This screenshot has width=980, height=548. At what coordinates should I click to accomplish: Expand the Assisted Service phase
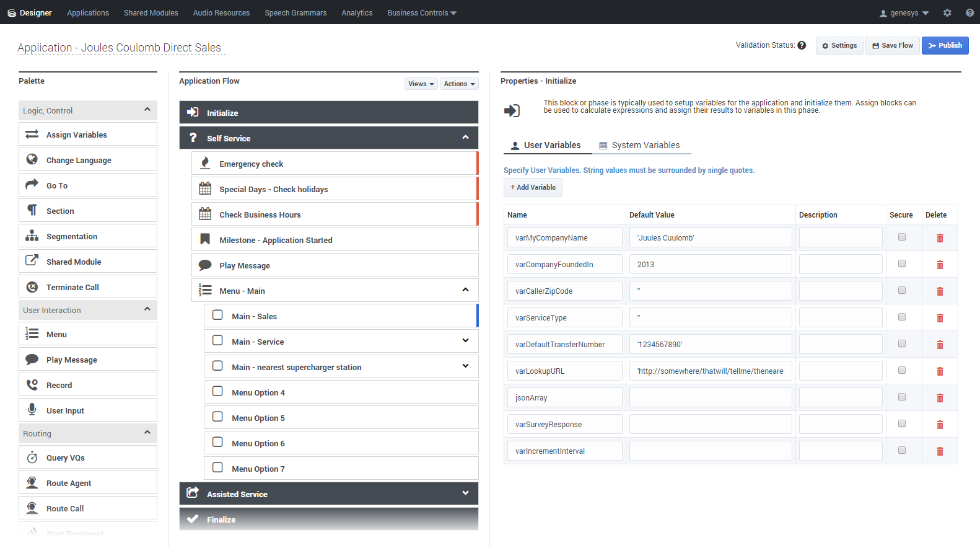[x=465, y=493]
